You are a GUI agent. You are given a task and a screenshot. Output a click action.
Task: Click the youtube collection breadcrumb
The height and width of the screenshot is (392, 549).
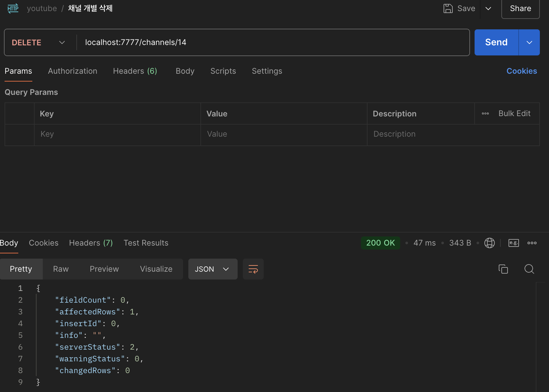pyautogui.click(x=42, y=8)
